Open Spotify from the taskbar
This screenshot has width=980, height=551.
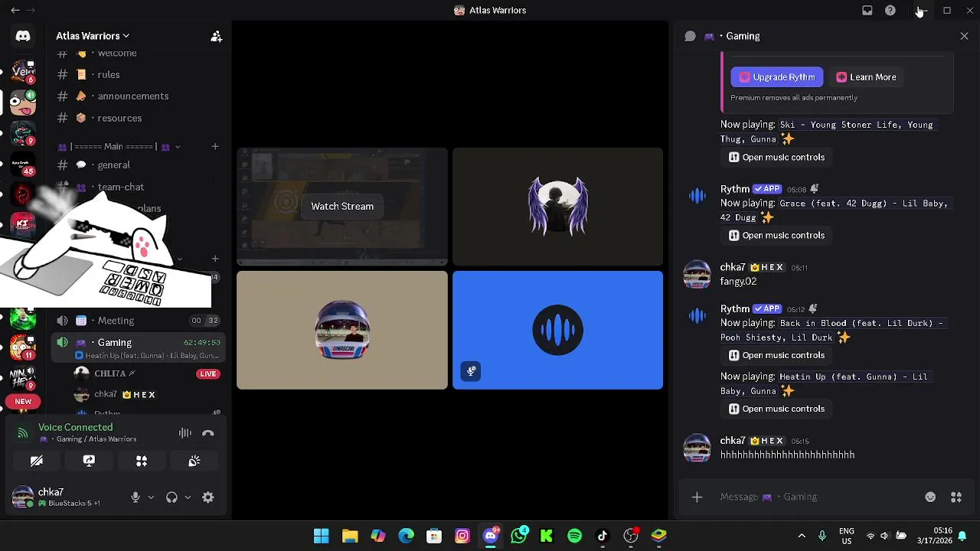[x=574, y=536]
